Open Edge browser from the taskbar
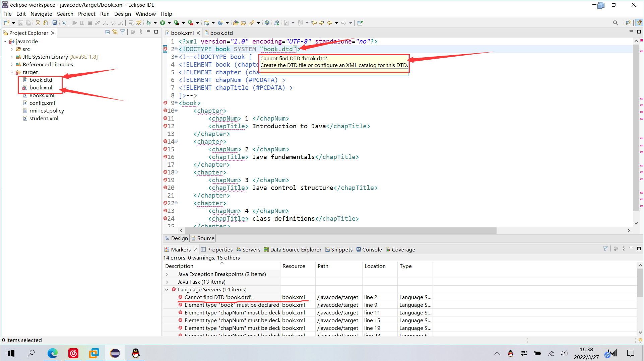Image resolution: width=644 pixels, height=361 pixels. pyautogui.click(x=52, y=353)
